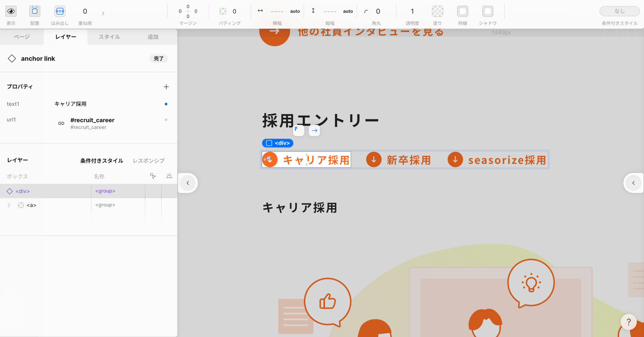
Task: Click the blue arrow icon above the selection
Action: tap(314, 131)
